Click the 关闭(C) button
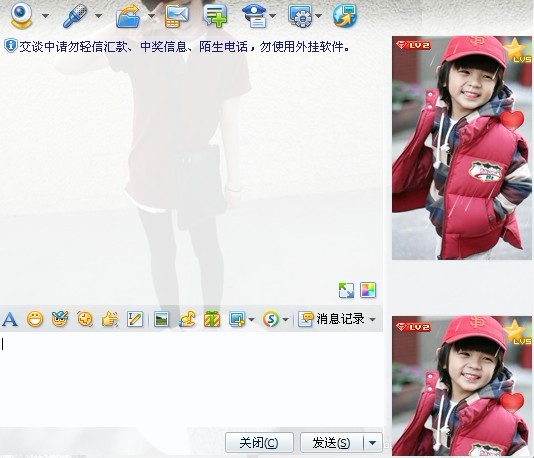 click(259, 443)
